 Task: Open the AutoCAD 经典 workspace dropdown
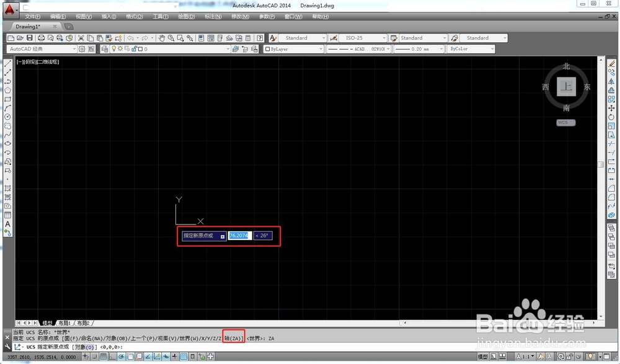tap(42, 49)
